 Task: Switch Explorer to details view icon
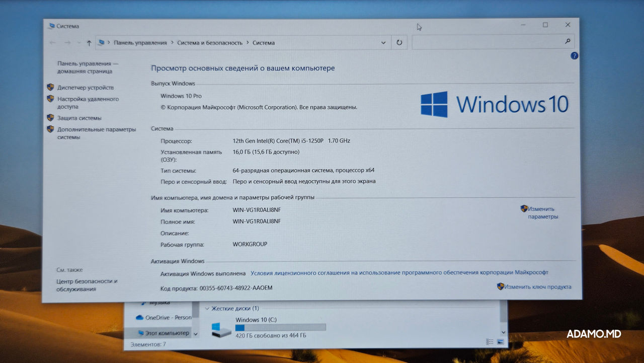[x=490, y=342]
